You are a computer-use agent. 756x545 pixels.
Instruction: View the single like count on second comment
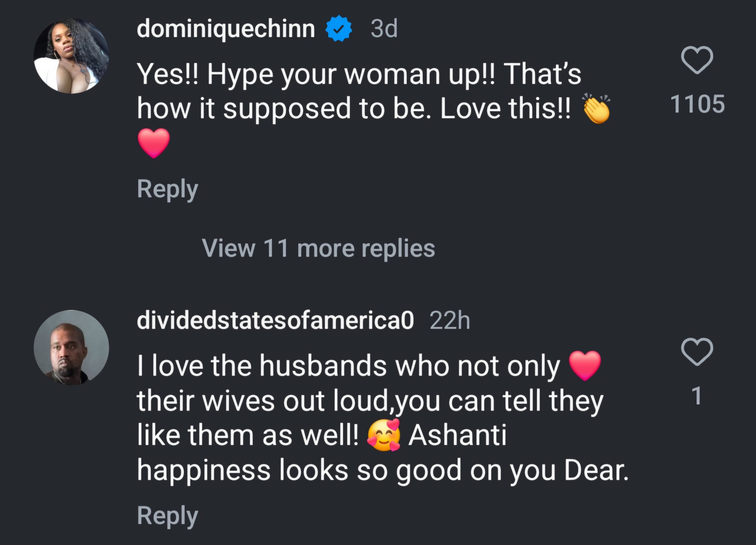(x=697, y=396)
